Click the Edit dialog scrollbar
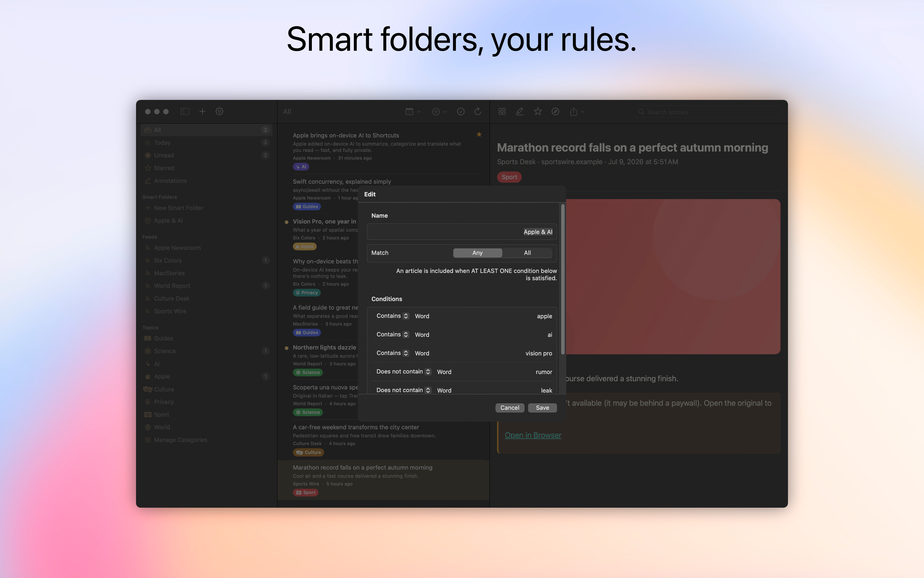Image resolution: width=924 pixels, height=578 pixels. (x=562, y=279)
